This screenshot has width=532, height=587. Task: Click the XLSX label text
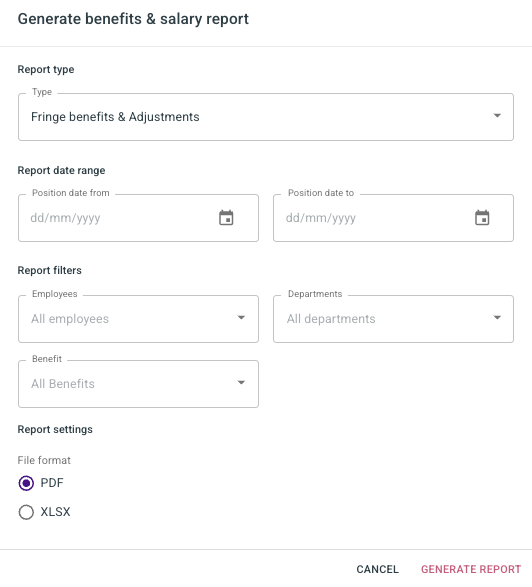point(55,512)
